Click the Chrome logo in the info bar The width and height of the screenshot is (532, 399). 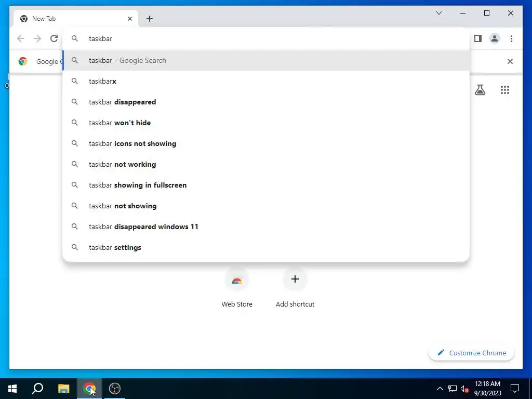pyautogui.click(x=23, y=61)
